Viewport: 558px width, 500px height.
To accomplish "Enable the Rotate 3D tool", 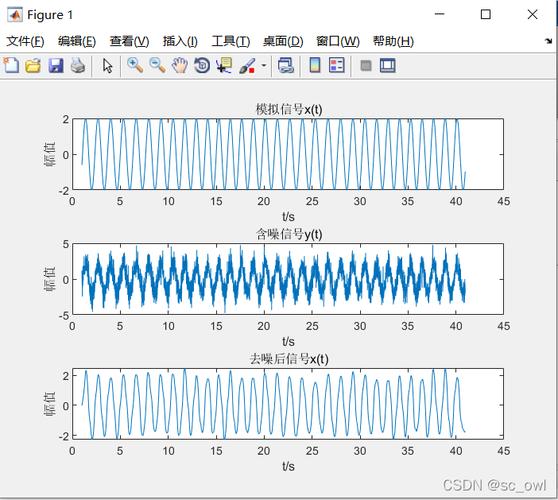I will (202, 66).
